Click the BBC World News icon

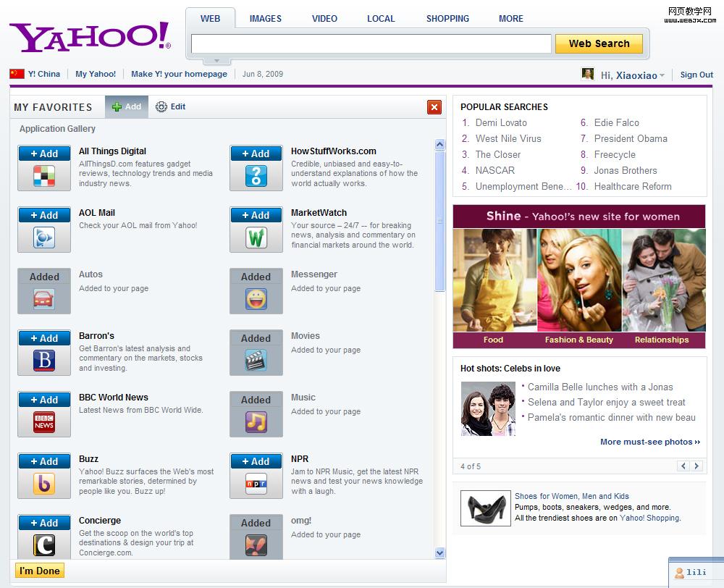click(x=44, y=422)
